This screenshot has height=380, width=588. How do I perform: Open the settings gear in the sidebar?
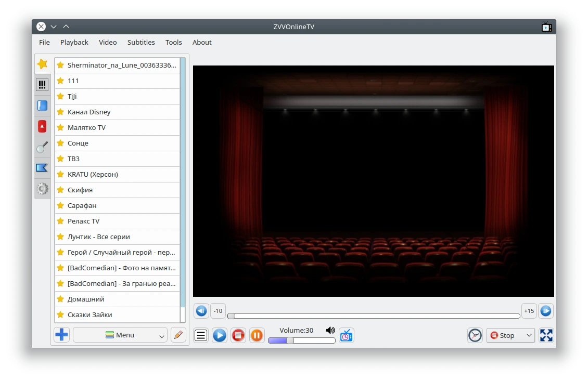(x=42, y=189)
